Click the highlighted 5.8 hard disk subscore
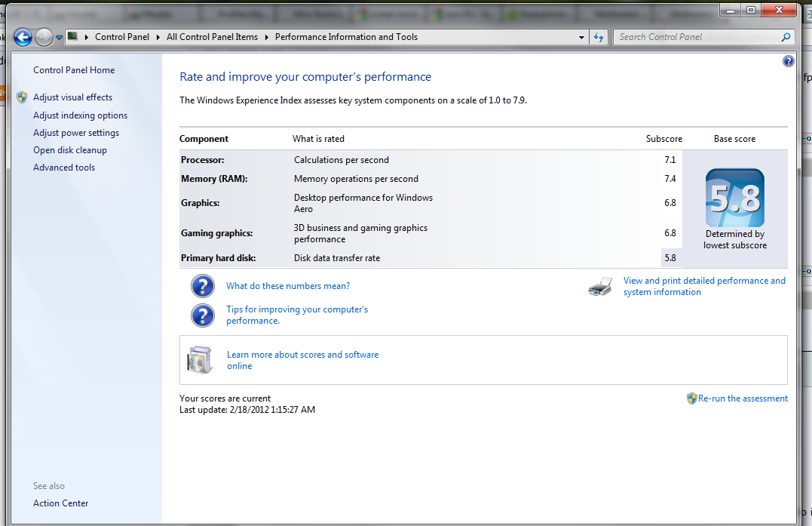812x526 pixels. coord(670,258)
